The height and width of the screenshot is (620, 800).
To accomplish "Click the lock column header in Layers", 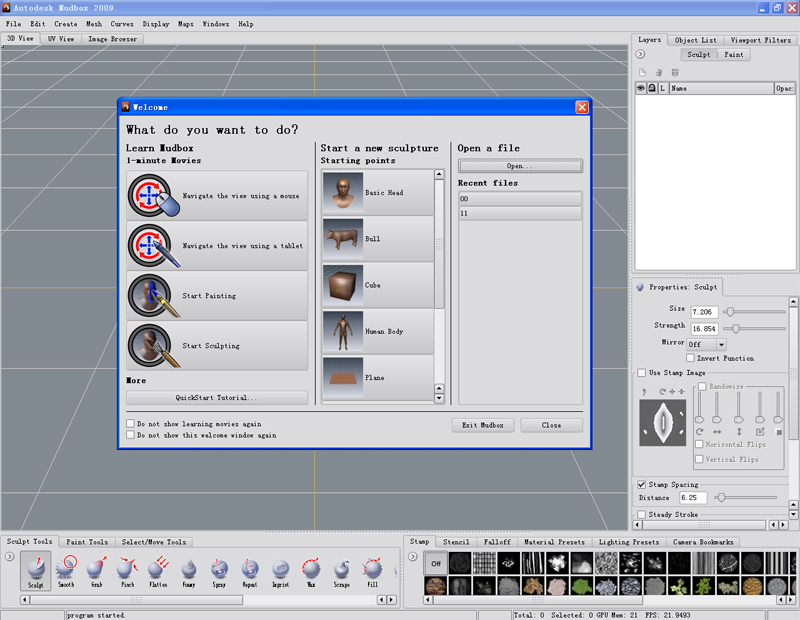I will [x=652, y=88].
